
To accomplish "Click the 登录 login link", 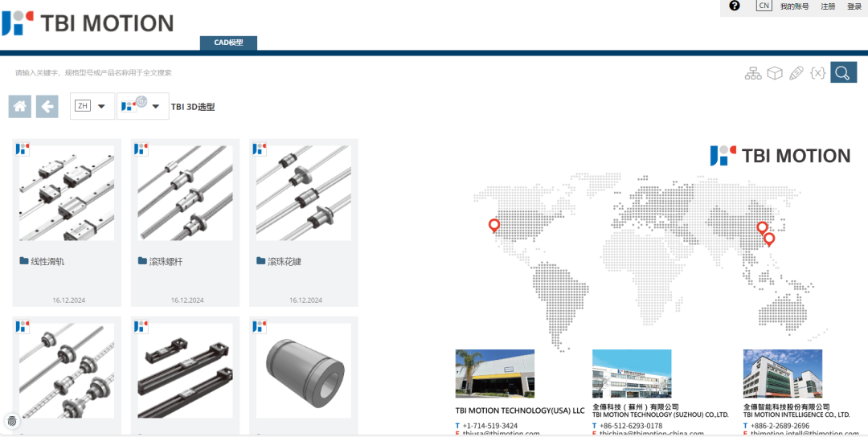I will [854, 6].
